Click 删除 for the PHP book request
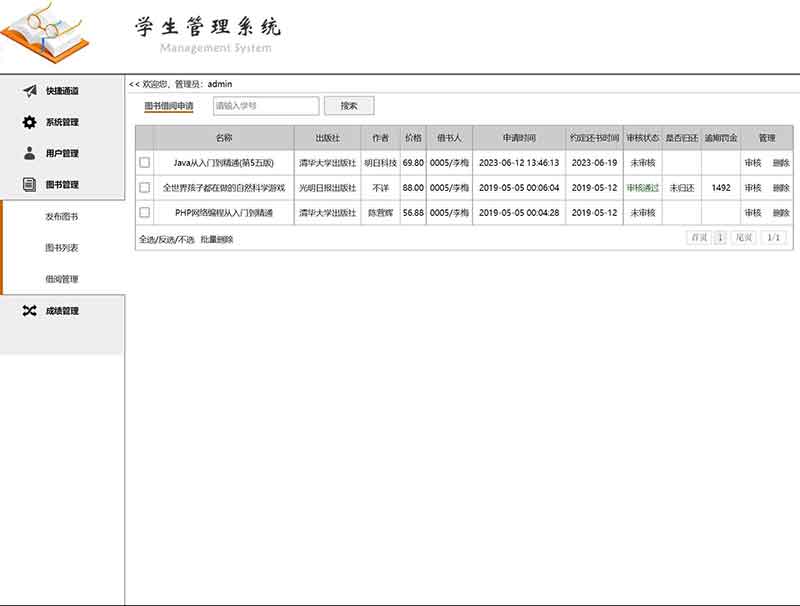Viewport: 800px width, 606px height. (x=781, y=212)
